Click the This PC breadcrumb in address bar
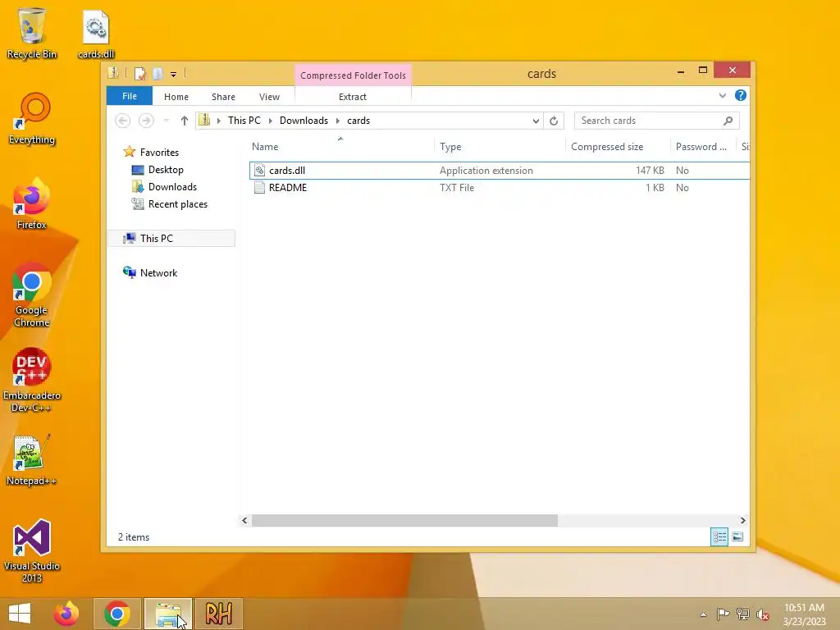This screenshot has width=840, height=630. (244, 121)
